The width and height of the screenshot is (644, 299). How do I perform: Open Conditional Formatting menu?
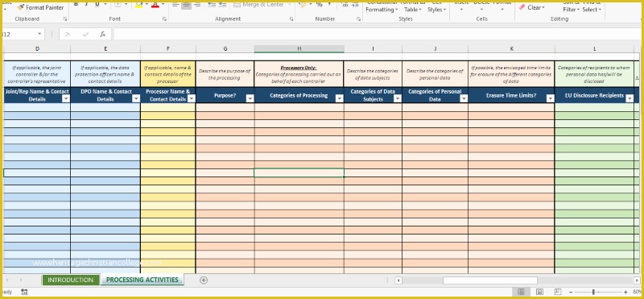(x=382, y=6)
